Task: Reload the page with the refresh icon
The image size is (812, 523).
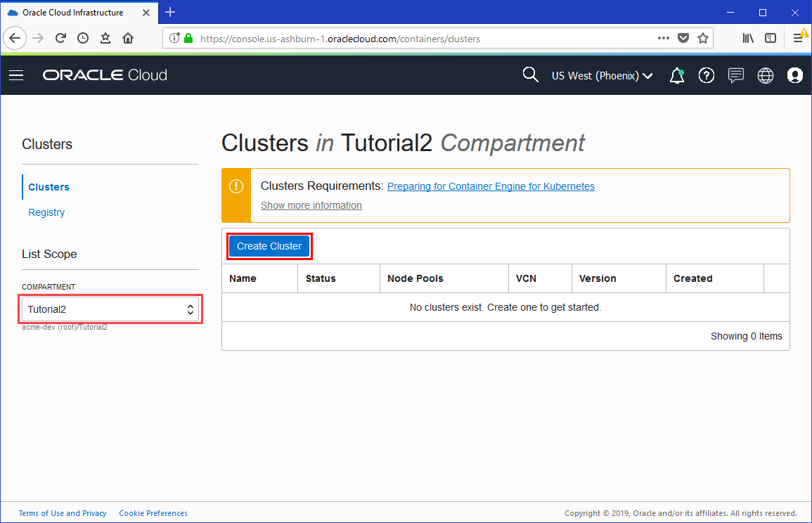Action: [x=60, y=39]
